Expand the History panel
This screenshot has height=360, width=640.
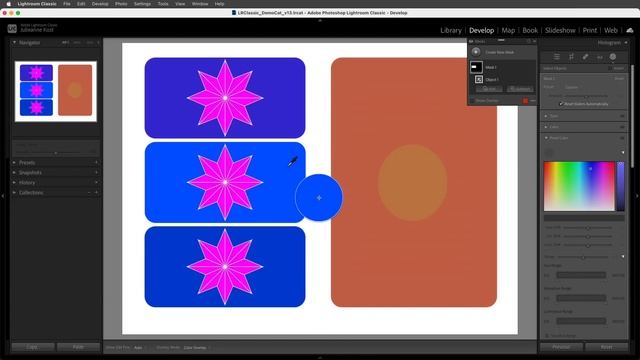pyautogui.click(x=14, y=182)
